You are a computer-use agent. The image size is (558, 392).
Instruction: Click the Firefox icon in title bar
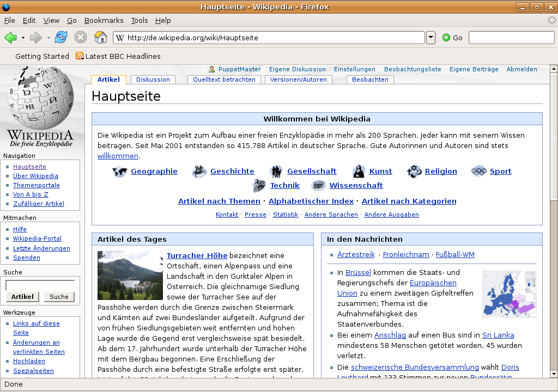[x=6, y=7]
